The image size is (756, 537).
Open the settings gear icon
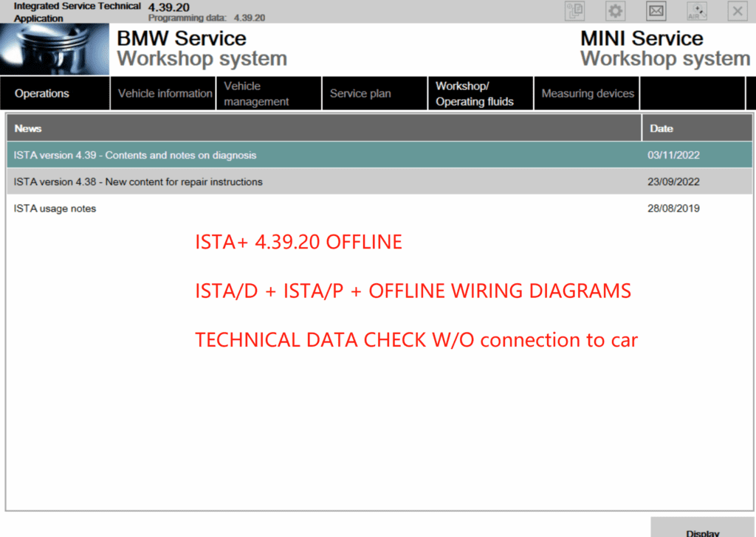(x=615, y=11)
